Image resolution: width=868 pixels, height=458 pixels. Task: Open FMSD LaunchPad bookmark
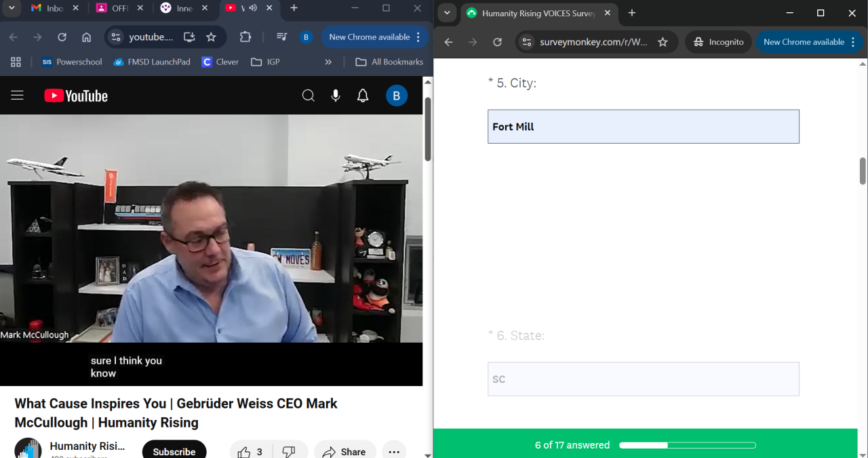(152, 62)
